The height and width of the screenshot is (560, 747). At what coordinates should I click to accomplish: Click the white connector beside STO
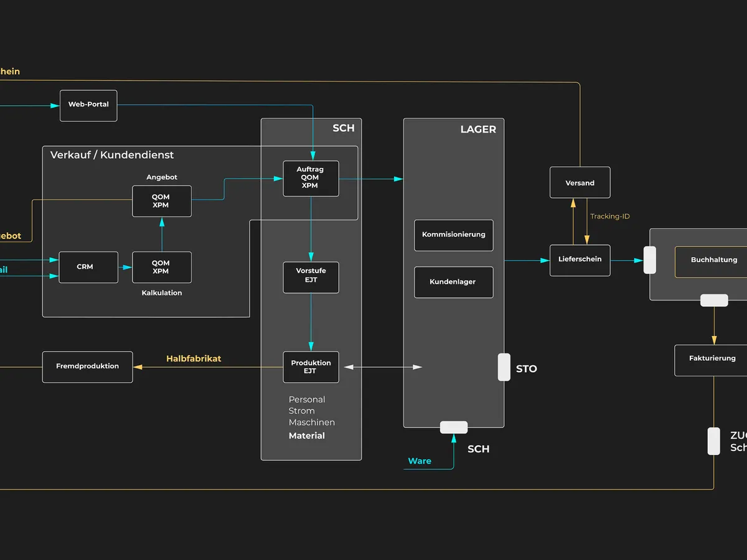(504, 367)
